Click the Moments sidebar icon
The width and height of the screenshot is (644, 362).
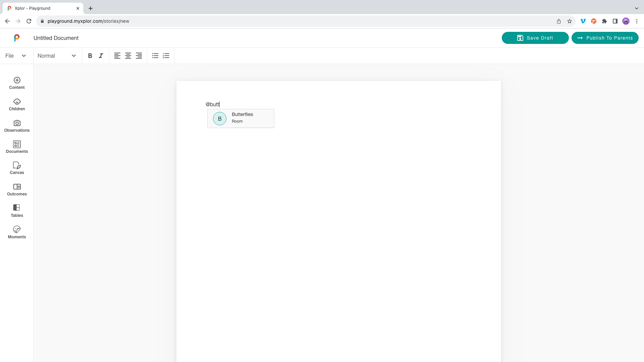(17, 232)
